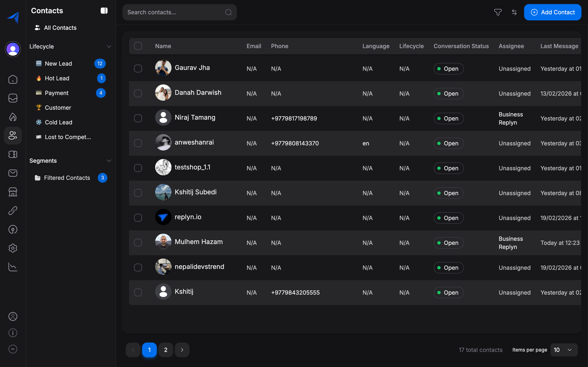Open the Home icon in the sidebar
Viewport: 588px width, 367px height.
[13, 79]
